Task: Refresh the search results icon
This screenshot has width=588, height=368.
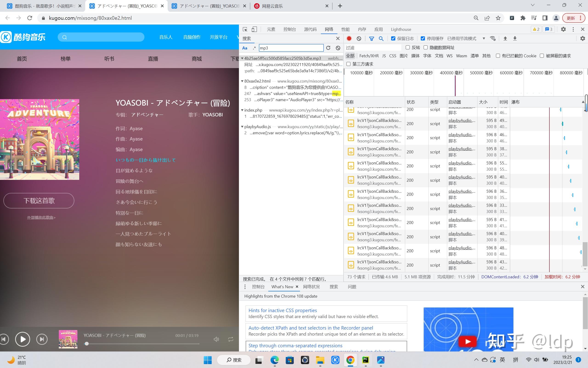Action: 328,48
